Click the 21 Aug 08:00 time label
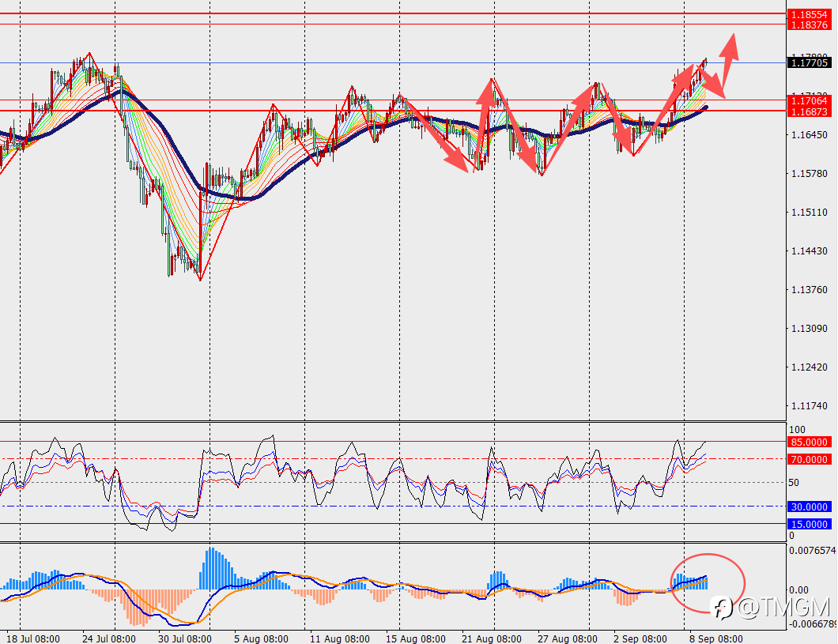Viewport: 838px width, 644px height. [492, 638]
